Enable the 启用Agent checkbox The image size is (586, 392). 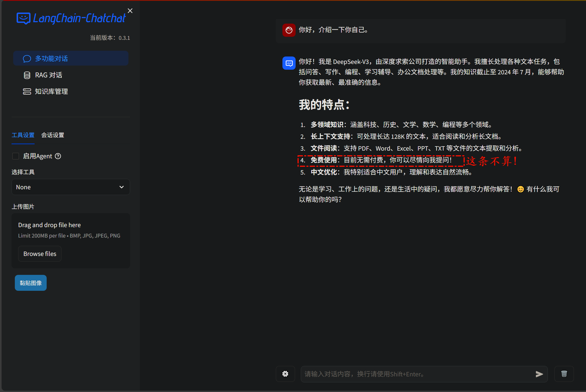pyautogui.click(x=16, y=156)
